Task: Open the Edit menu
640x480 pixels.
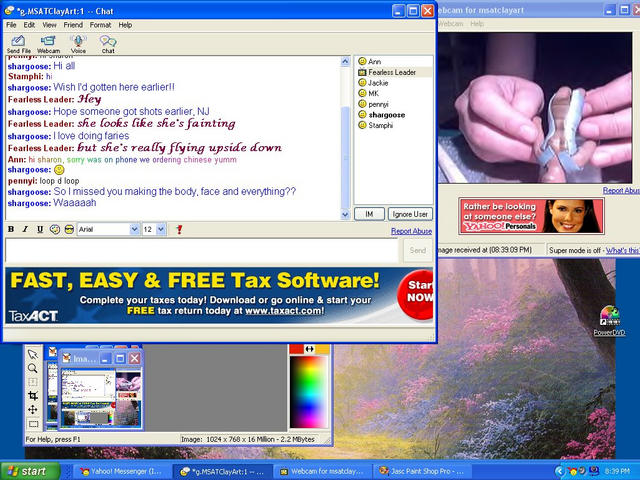Action: [29, 25]
